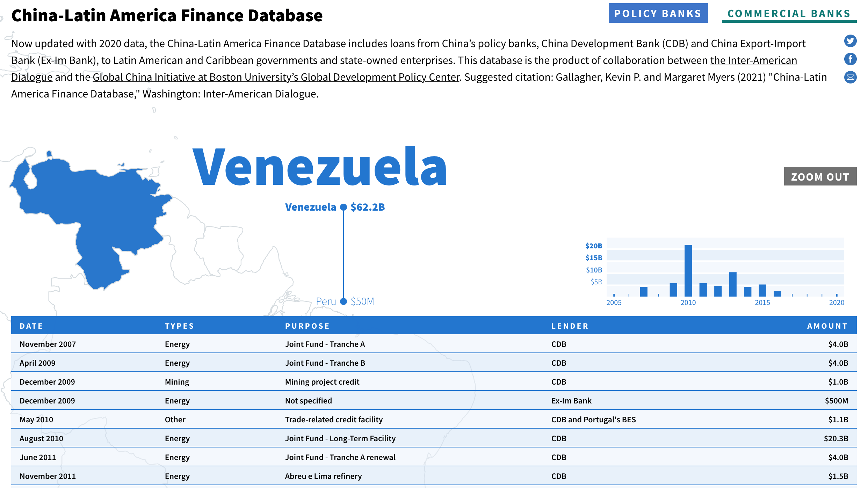The width and height of the screenshot is (868, 488).
Task: Select the August 2010 date cell
Action: point(41,438)
